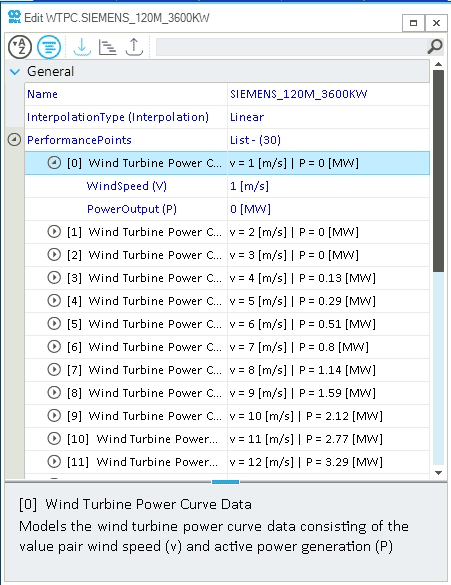Expand performance point [3]

point(54,278)
